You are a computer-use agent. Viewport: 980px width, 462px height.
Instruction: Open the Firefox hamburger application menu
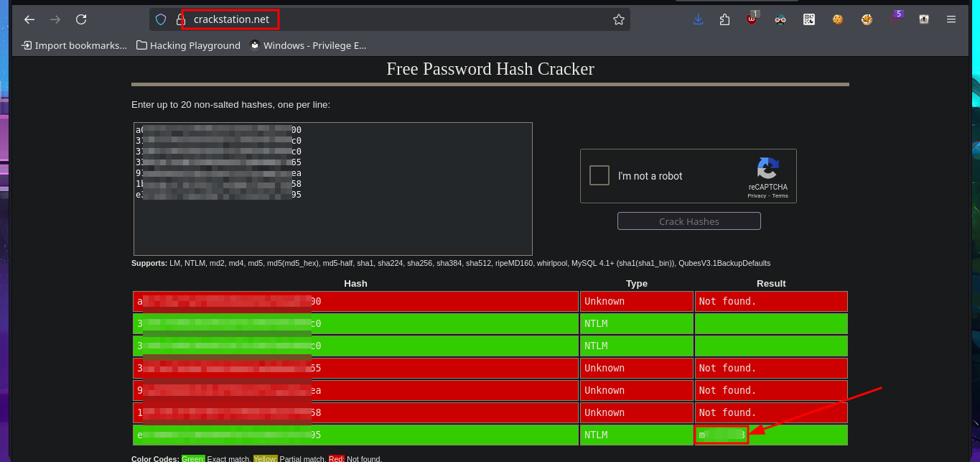(x=951, y=19)
